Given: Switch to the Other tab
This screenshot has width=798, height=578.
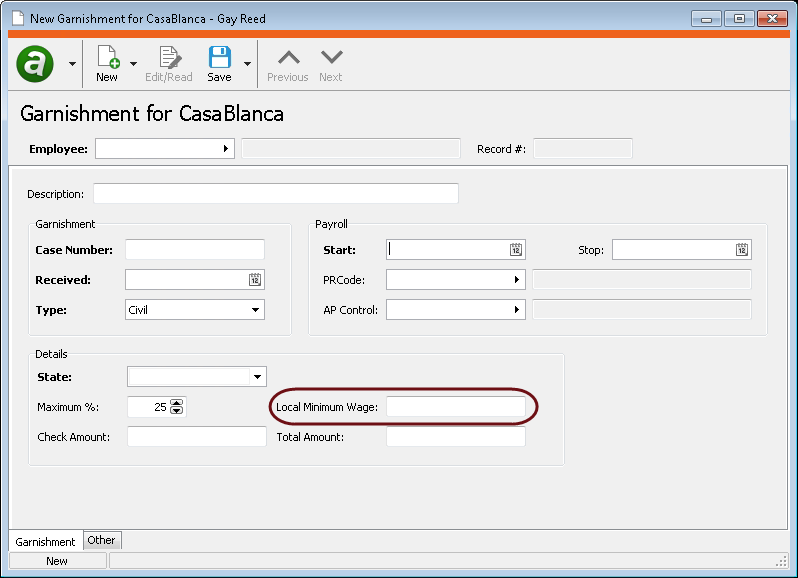Looking at the screenshot, I should [101, 540].
